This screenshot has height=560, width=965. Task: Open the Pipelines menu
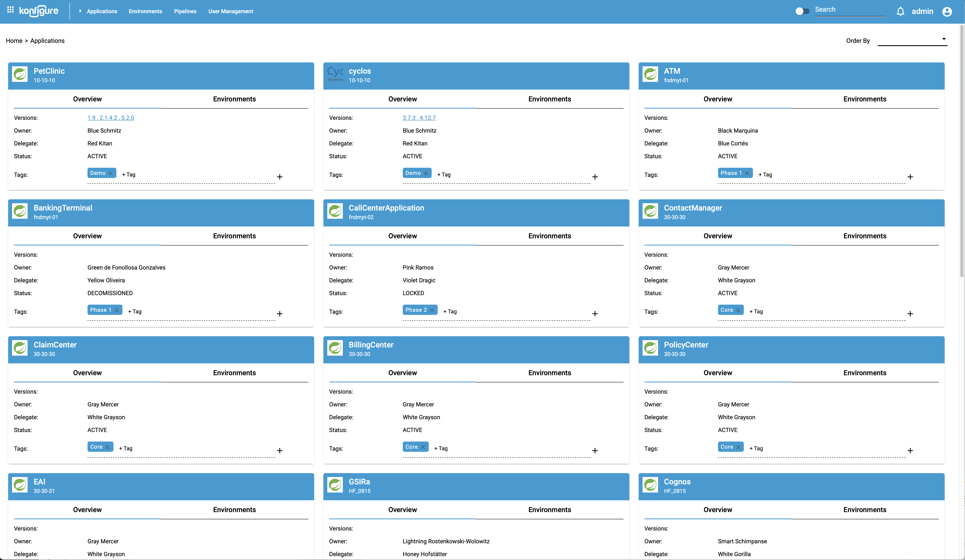point(185,11)
